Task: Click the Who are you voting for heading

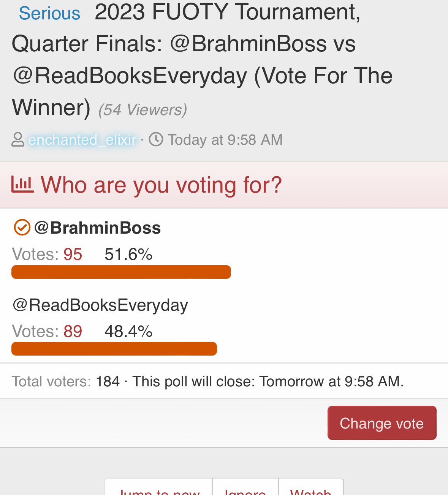Action: point(161,185)
